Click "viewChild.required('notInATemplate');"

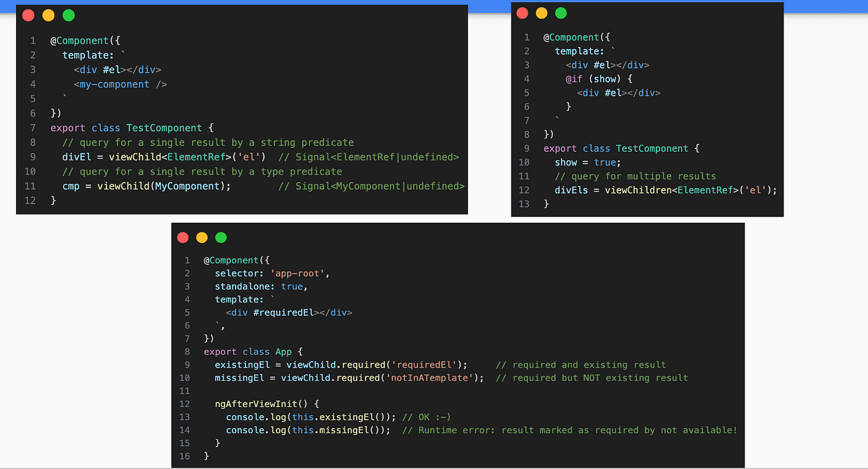tap(383, 378)
